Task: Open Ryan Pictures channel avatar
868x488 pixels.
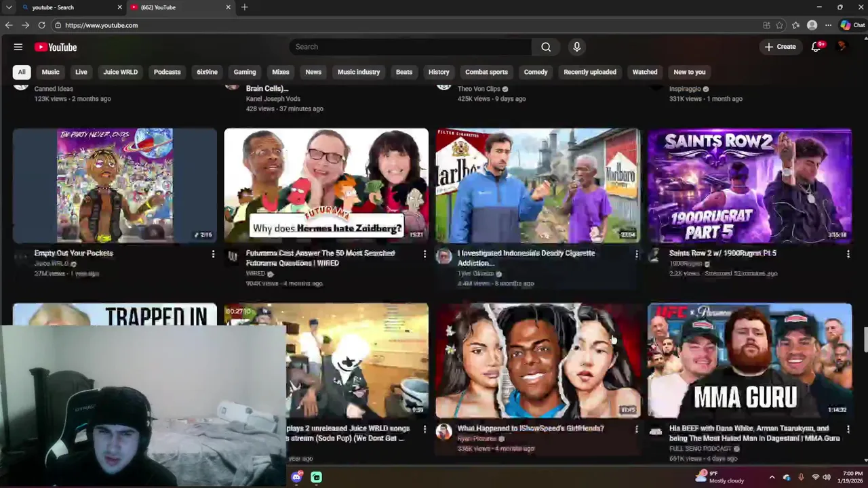Action: click(x=444, y=432)
